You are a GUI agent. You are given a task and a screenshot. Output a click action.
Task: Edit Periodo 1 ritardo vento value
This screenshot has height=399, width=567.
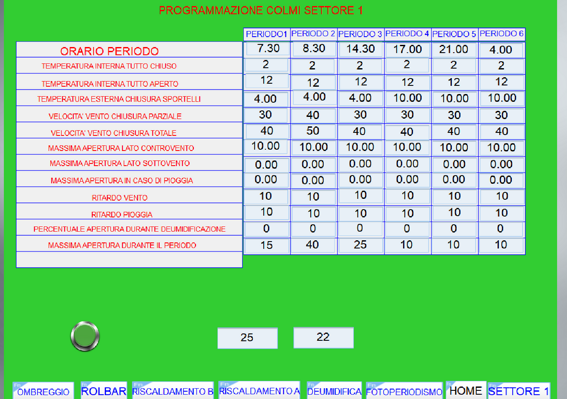click(x=267, y=196)
